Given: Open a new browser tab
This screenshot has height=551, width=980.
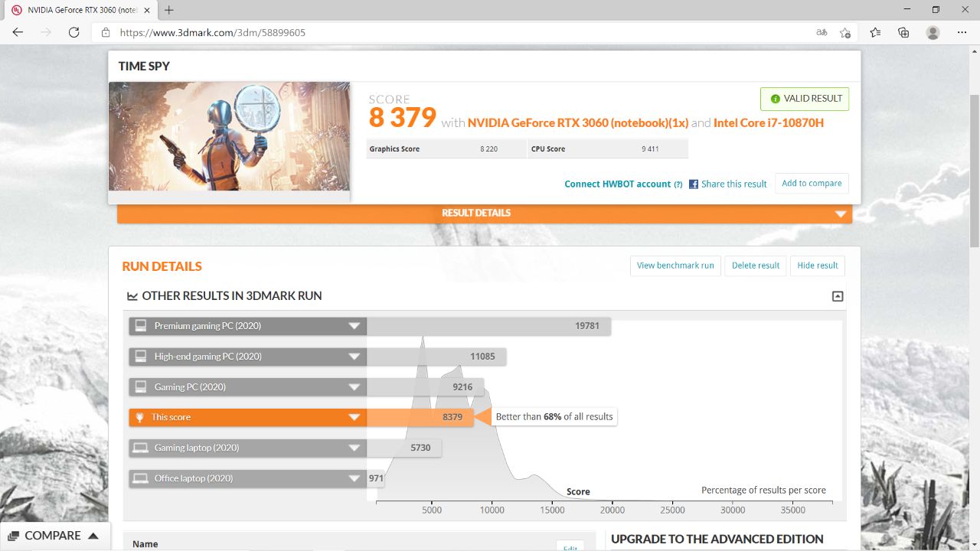Looking at the screenshot, I should tap(169, 10).
